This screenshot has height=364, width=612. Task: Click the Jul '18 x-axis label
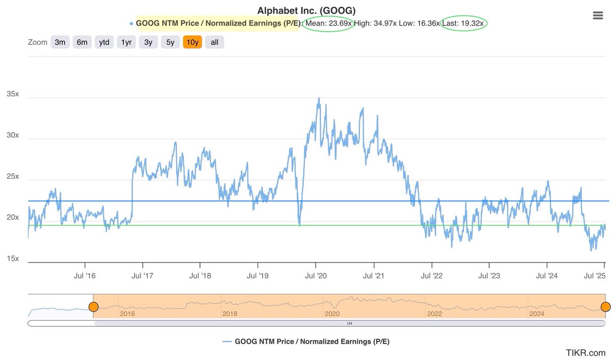[200, 276]
